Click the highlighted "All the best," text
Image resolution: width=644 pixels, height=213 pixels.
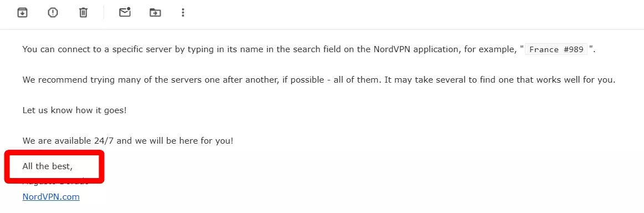[48, 166]
